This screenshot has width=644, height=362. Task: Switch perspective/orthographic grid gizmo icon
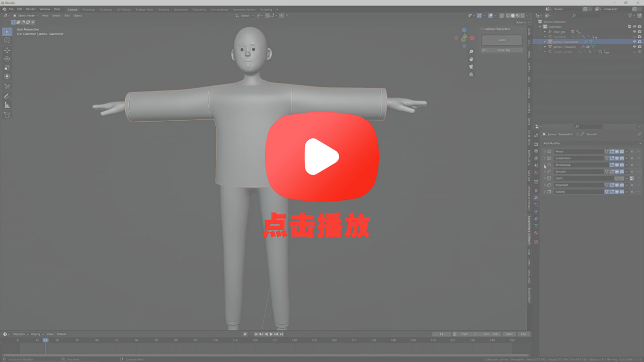point(471,74)
